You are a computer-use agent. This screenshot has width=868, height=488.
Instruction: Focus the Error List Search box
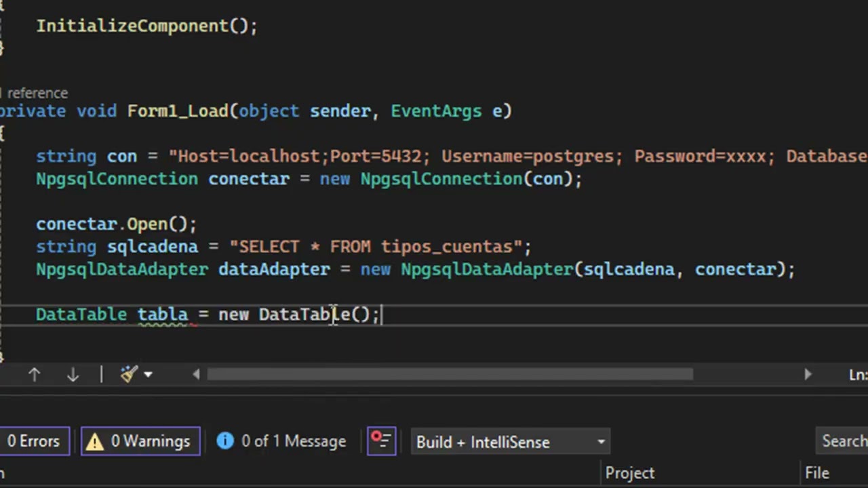click(x=843, y=441)
